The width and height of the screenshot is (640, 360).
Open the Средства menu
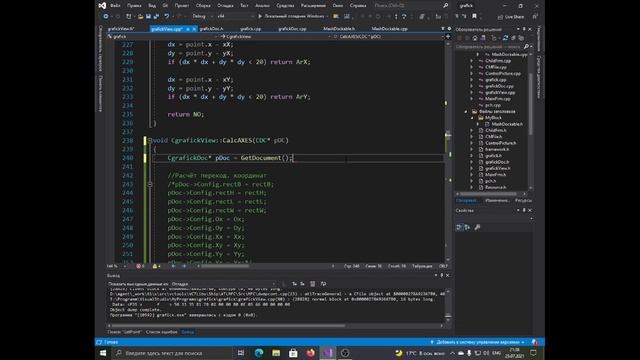click(285, 6)
